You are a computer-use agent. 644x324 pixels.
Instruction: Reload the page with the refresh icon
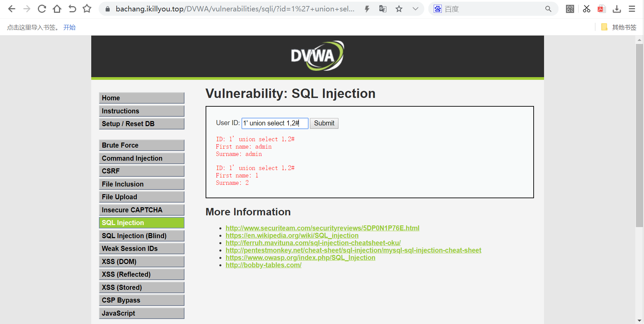(x=42, y=9)
